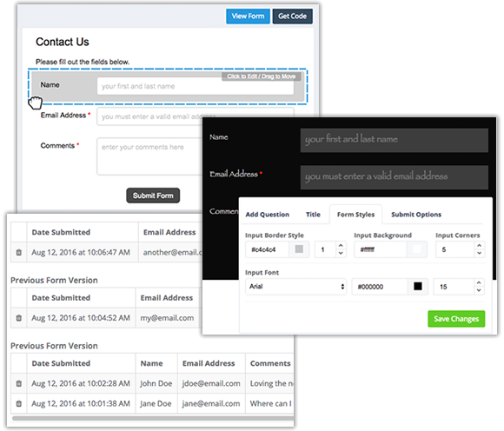Open the black input font color swatch
This screenshot has height=431, width=504.
tap(417, 287)
